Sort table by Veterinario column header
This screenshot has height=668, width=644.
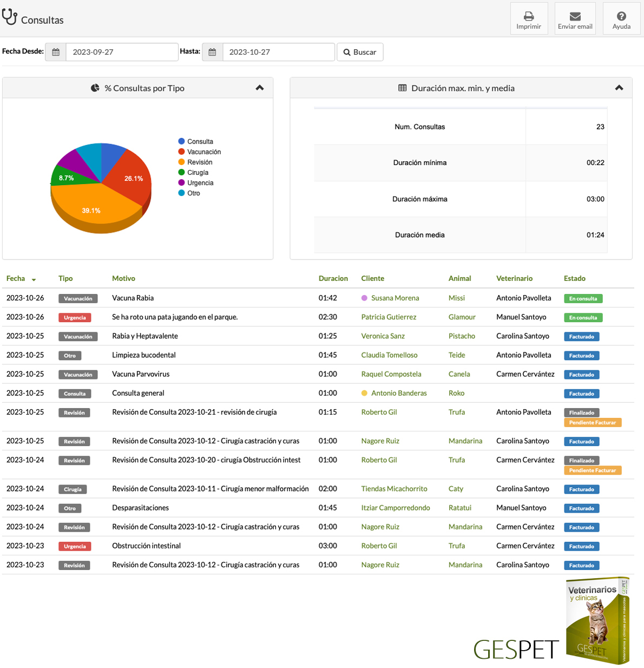pos(514,279)
